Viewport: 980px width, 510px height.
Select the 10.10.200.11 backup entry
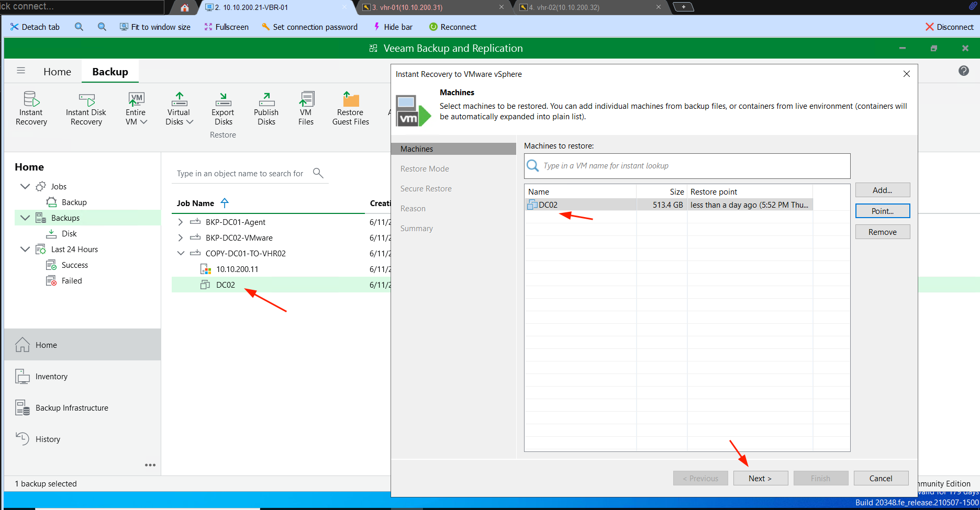[237, 269]
